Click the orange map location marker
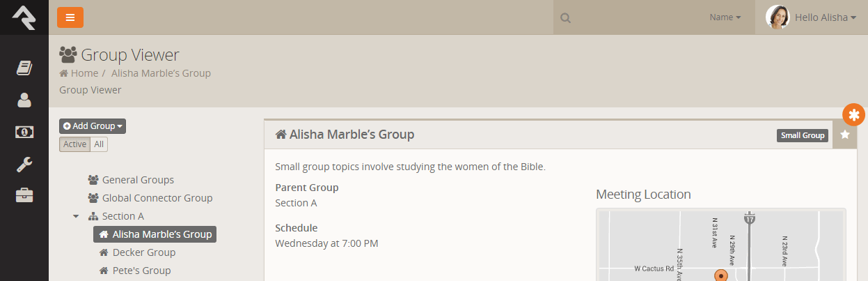Image resolution: width=868 pixels, height=281 pixels. [x=721, y=275]
